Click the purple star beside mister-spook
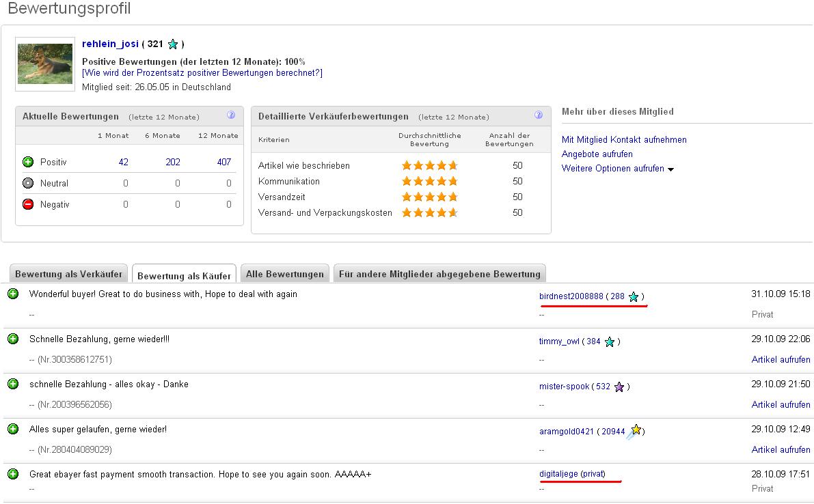 619,387
